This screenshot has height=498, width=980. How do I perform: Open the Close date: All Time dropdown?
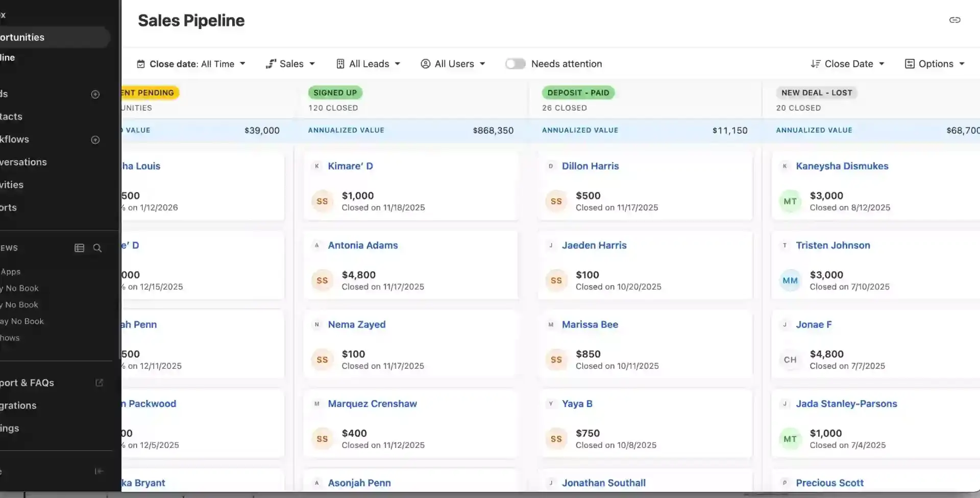(x=191, y=64)
